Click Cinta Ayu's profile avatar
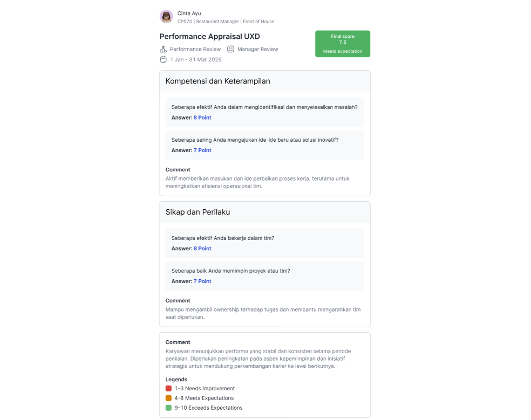Screen dimensions: 531x420 pos(166,16)
